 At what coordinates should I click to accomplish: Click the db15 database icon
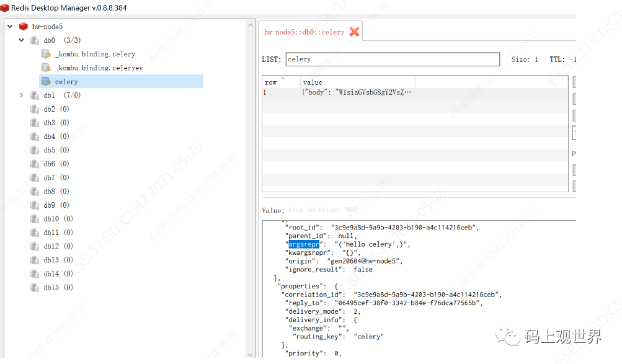click(35, 288)
